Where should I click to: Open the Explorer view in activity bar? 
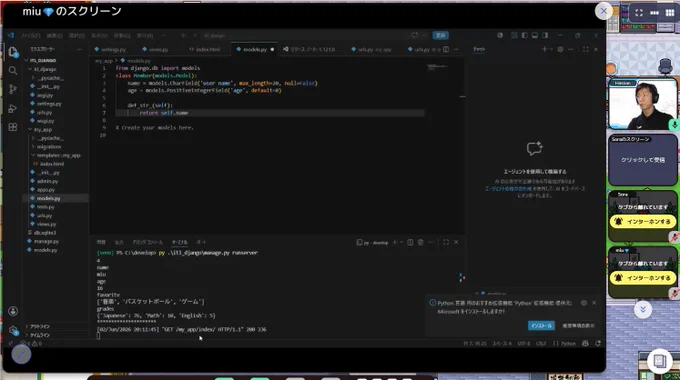coord(13,52)
